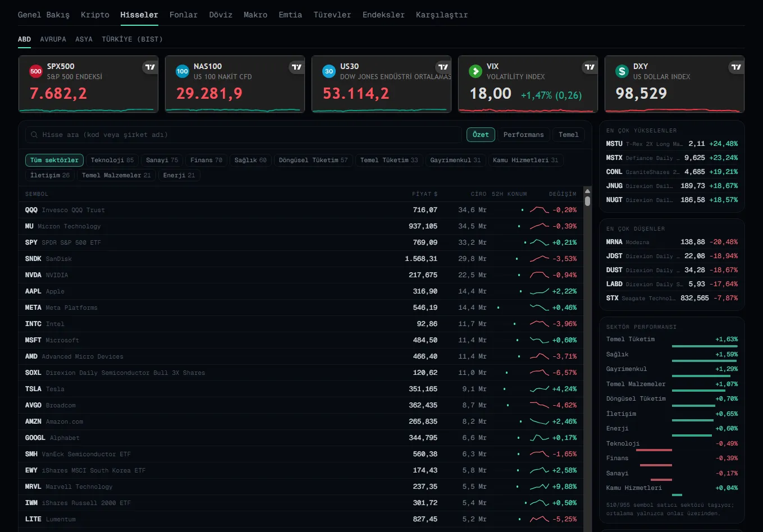Viewport: 763px width, 532px height.
Task: Open the Türevler tab
Action: (332, 15)
